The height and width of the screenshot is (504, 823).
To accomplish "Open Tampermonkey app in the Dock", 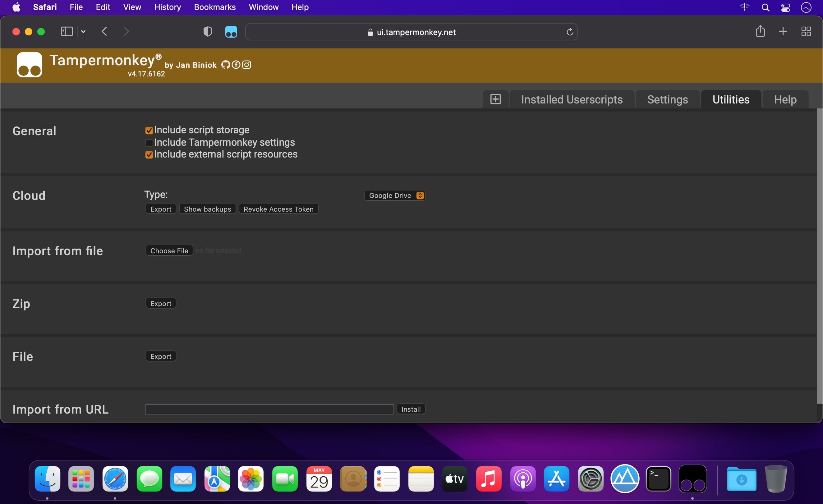I will click(693, 479).
